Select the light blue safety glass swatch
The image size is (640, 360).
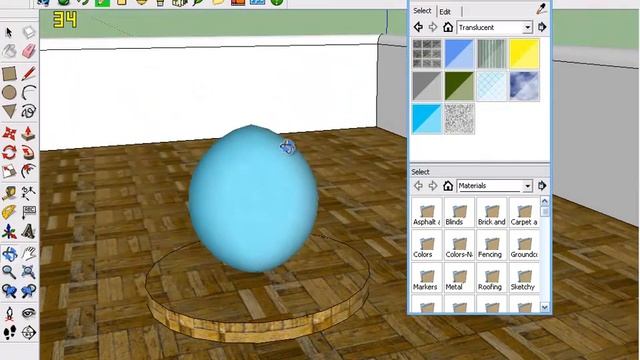(492, 86)
